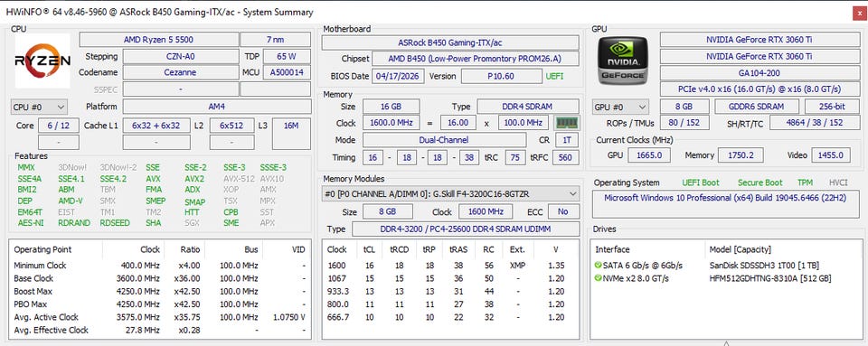Click the BIOS date 04/17/2026 value
Screen dimensions: 868x346
398,76
